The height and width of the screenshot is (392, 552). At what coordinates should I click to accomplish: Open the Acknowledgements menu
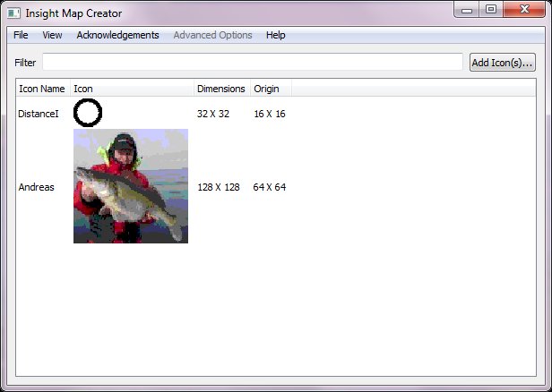coord(117,35)
